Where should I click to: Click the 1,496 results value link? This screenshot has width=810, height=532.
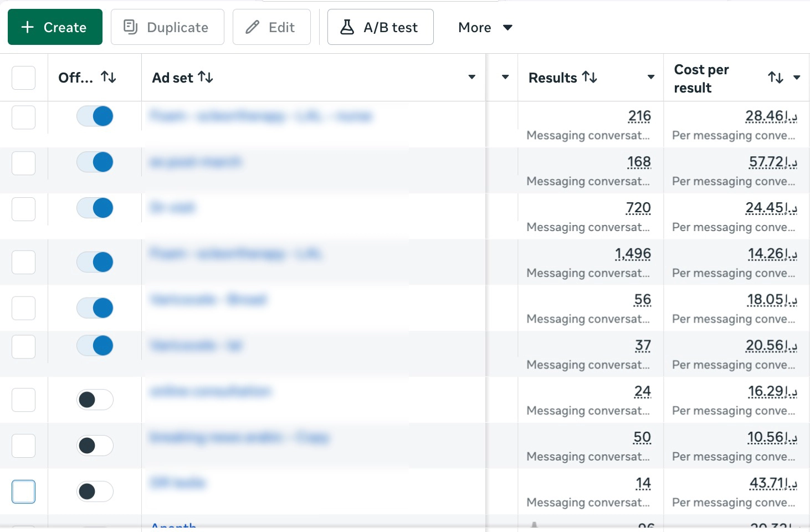[x=633, y=254]
